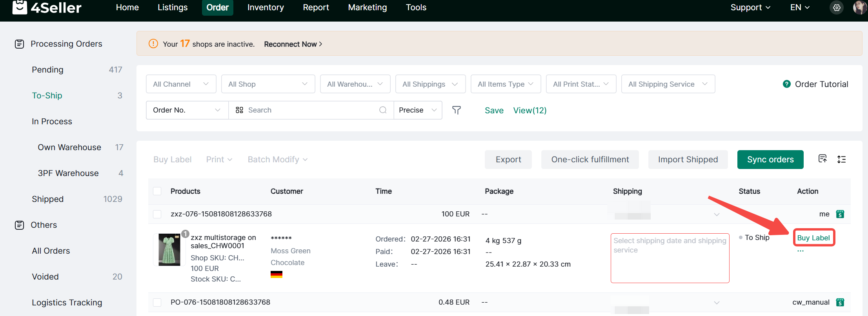Open the All Shipping Service dropdown
This screenshot has width=868, height=316.
coord(668,84)
